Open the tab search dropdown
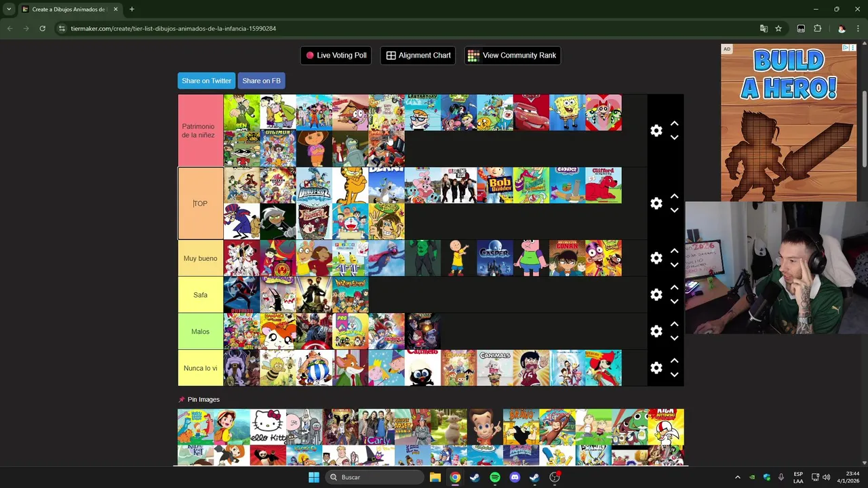The width and height of the screenshot is (868, 488). coord(9,9)
